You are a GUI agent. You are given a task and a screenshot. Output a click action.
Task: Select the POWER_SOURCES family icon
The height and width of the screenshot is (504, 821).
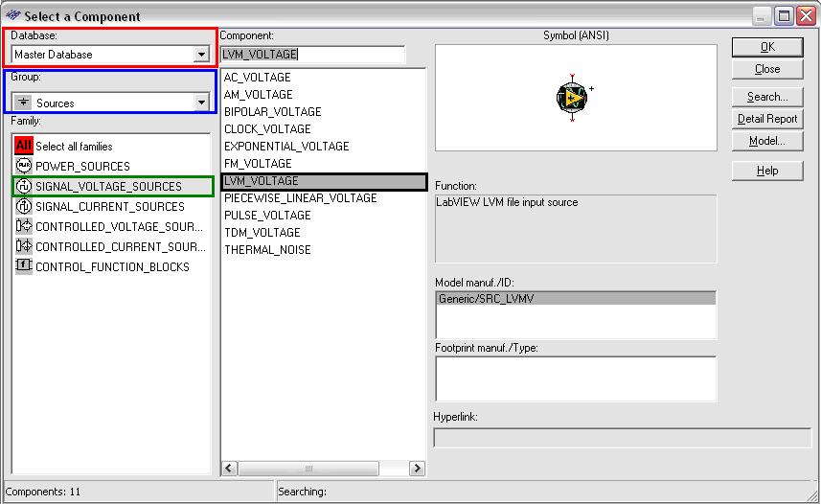tap(24, 166)
